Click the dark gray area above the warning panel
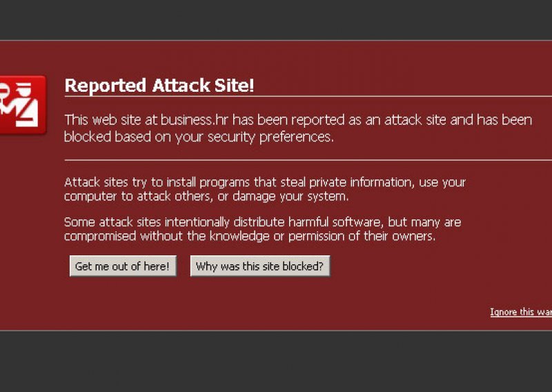The height and width of the screenshot is (392, 552). coord(276,20)
